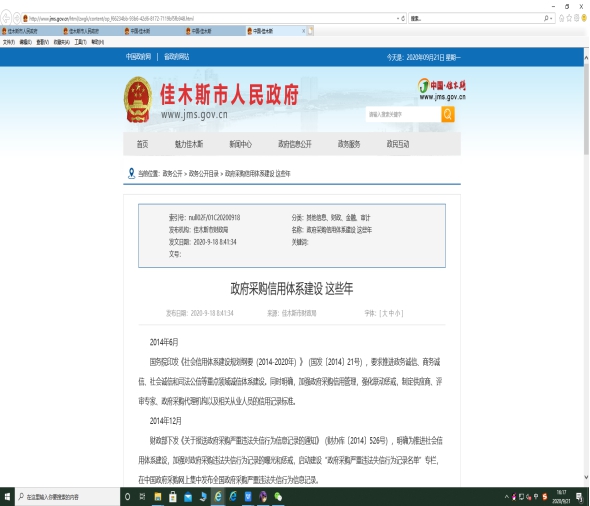The height and width of the screenshot is (506, 590).
Task: Go back with the browser back arrow
Action: click(6, 18)
